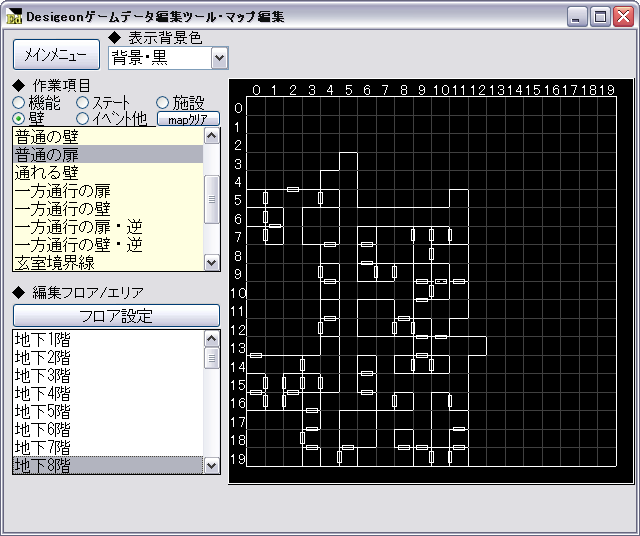Viewport: 640px width, 536px height.
Task: Click the scroll-up arrow of floor list
Action: coord(211,338)
